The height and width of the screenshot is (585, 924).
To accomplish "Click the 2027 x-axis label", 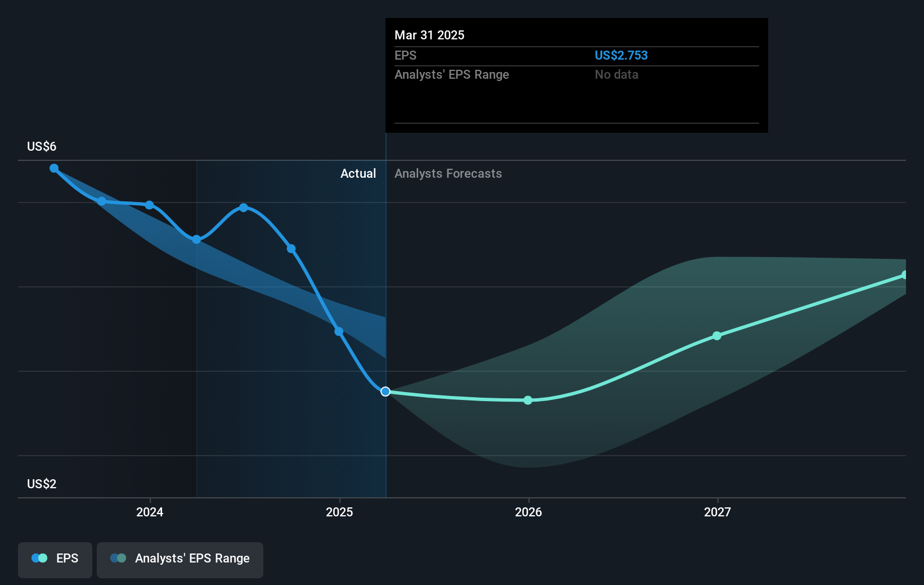I will pos(717,512).
